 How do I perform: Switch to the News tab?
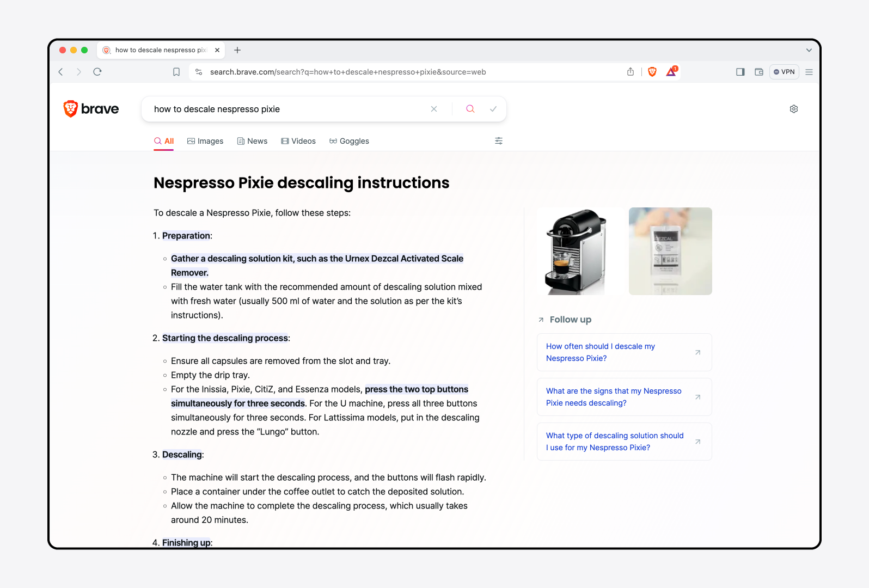click(252, 141)
